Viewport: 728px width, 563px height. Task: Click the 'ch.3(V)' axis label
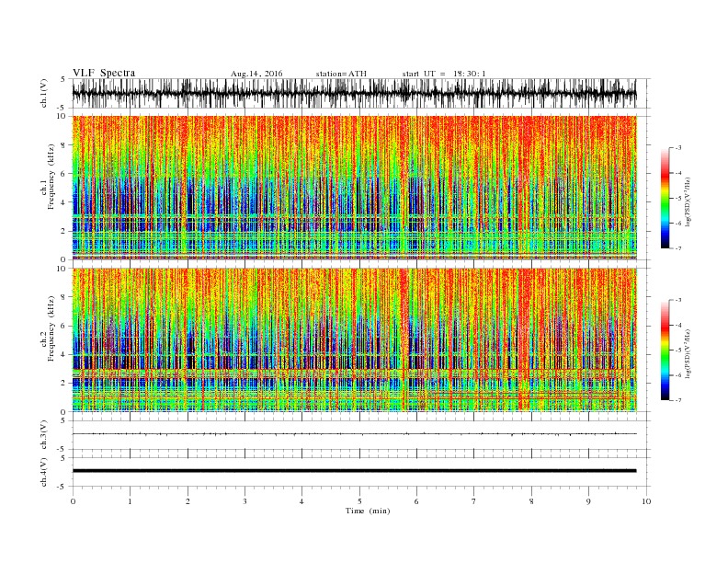click(x=44, y=435)
